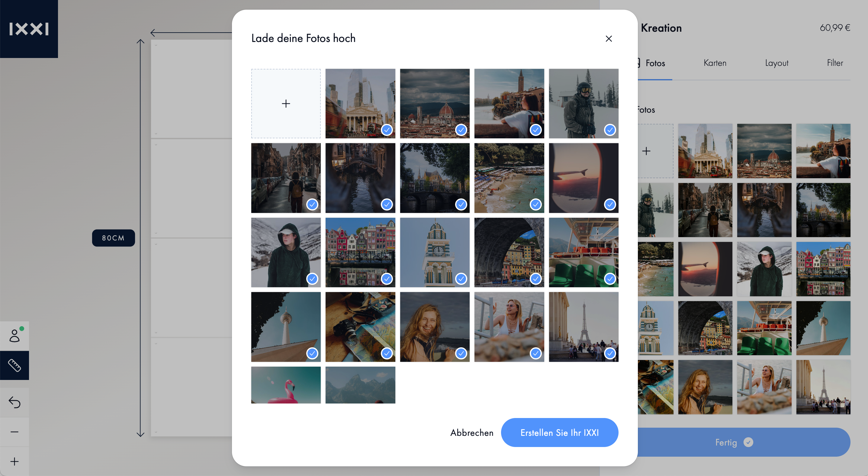The height and width of the screenshot is (476, 868).
Task: Click the plus tile to add photos
Action: click(x=286, y=103)
